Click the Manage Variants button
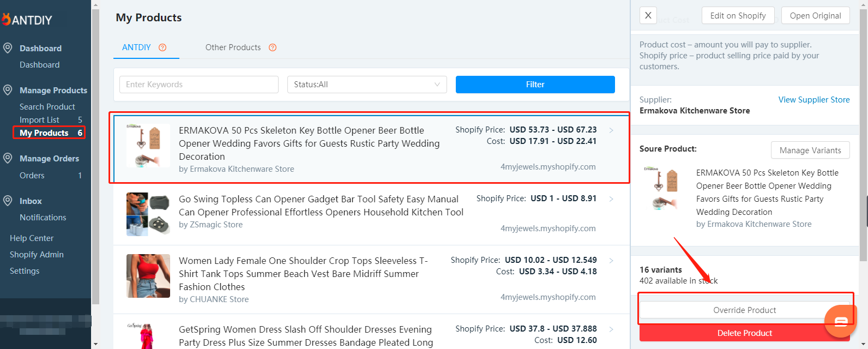The height and width of the screenshot is (349, 868). [810, 151]
